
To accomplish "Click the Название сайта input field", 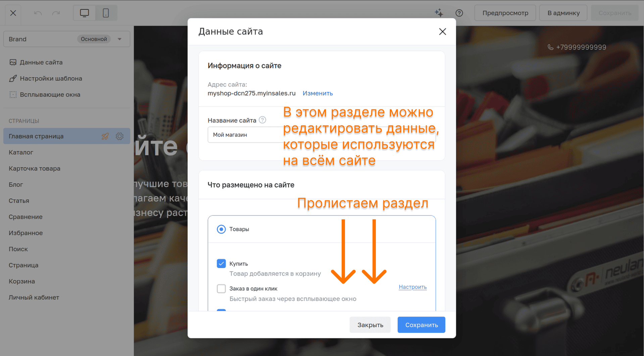I will click(x=321, y=135).
